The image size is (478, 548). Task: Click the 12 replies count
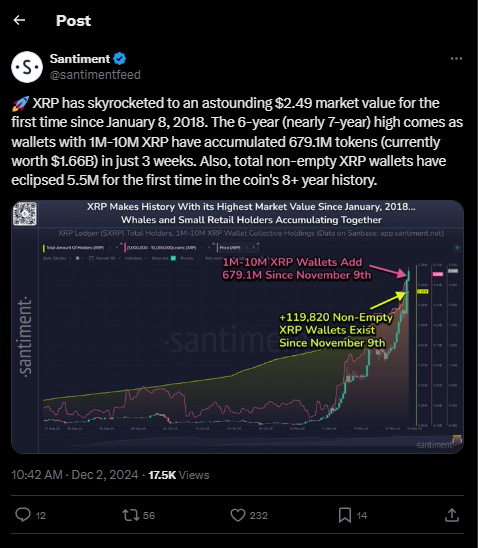(x=41, y=515)
